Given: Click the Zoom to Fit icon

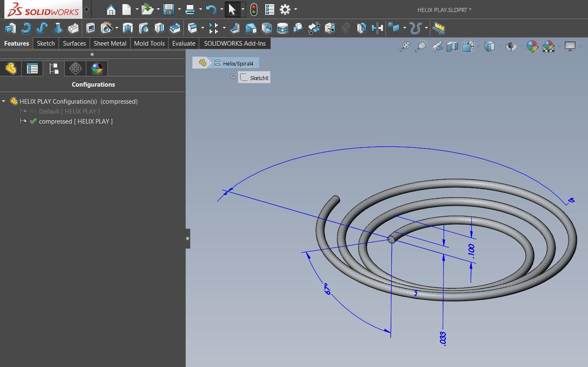Looking at the screenshot, I should coord(405,46).
